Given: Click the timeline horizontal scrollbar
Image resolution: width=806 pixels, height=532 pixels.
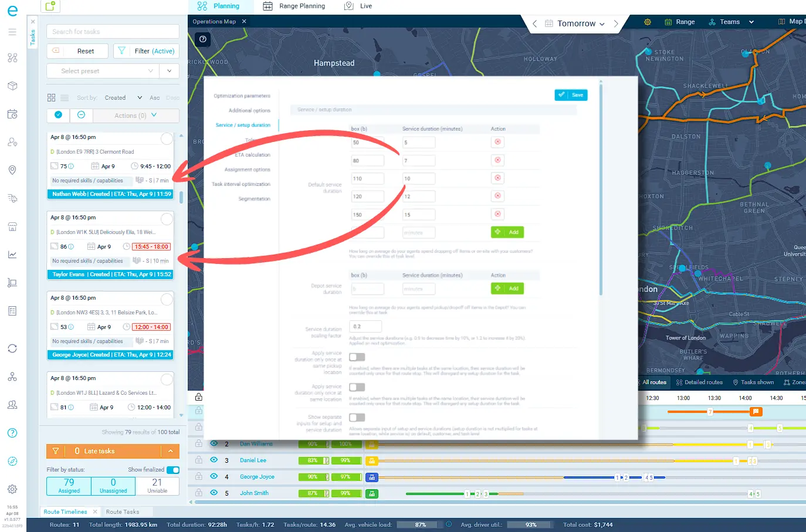Looking at the screenshot, I should point(499,502).
